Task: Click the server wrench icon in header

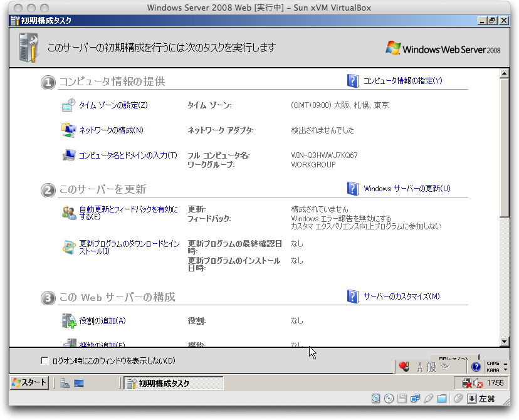Action: click(x=28, y=48)
